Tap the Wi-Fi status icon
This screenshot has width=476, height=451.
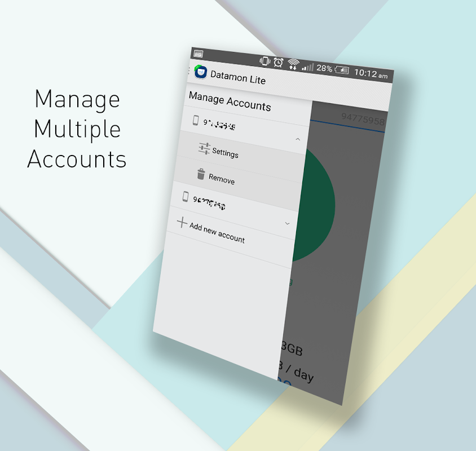[293, 64]
